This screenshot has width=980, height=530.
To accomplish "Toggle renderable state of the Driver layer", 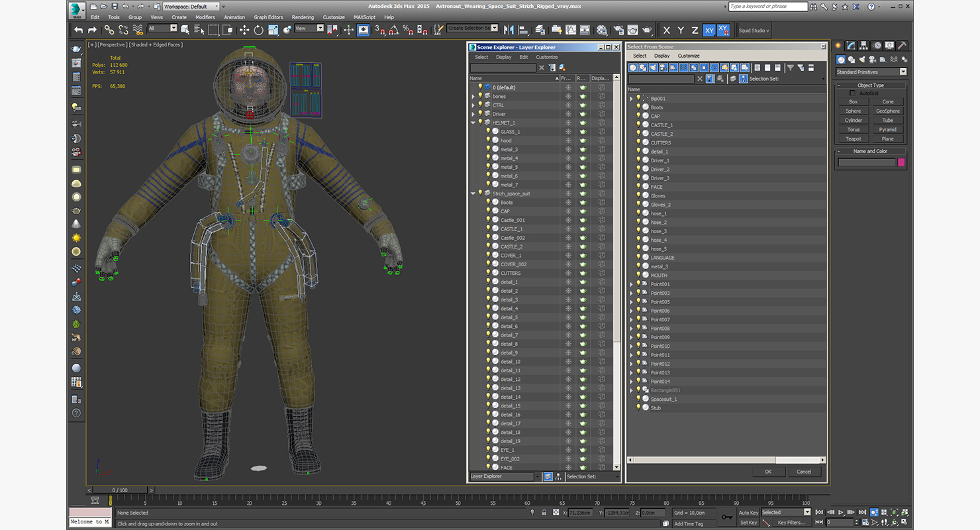I will point(583,114).
